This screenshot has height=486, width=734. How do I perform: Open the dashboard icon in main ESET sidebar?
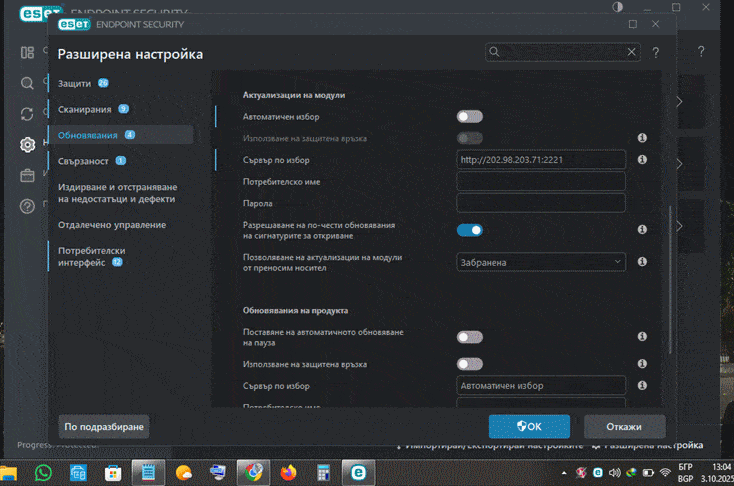[x=27, y=52]
